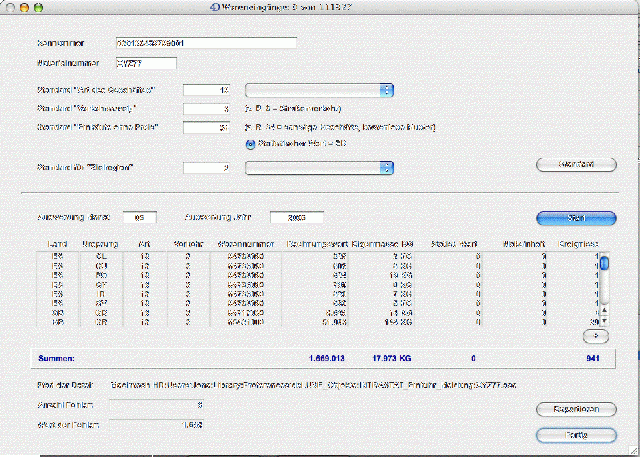The image size is (640, 457).
Task: Click the Standard button
Action: click(575, 163)
